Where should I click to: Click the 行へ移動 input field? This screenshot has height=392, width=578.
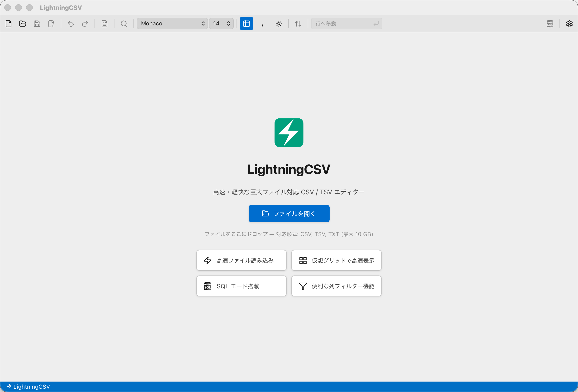[x=346, y=24]
